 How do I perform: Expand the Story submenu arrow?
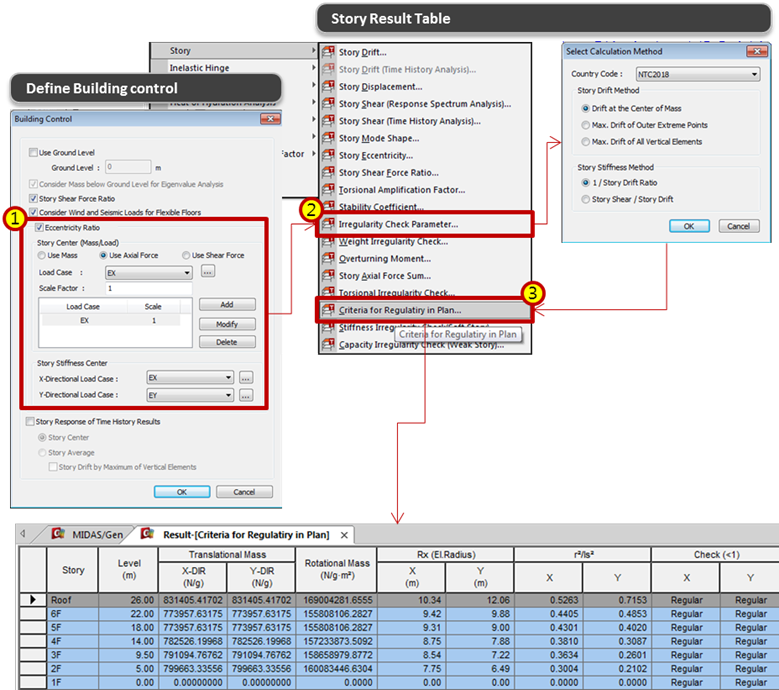(313, 50)
